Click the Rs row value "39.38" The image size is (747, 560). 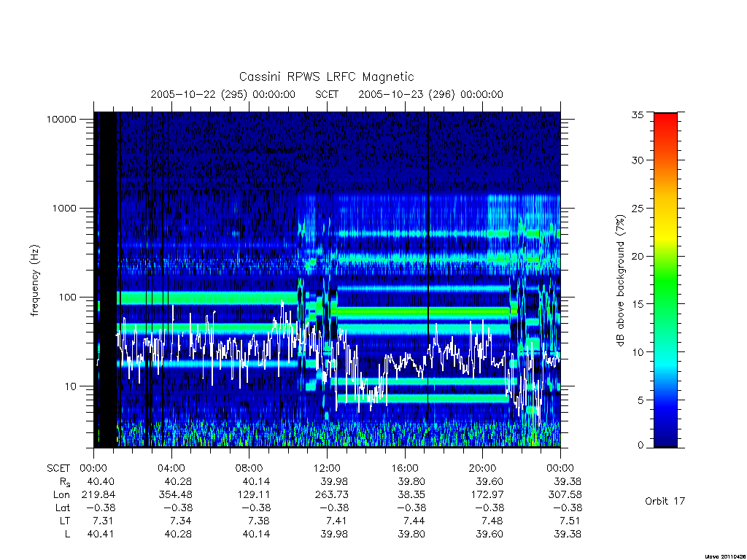coord(568,481)
